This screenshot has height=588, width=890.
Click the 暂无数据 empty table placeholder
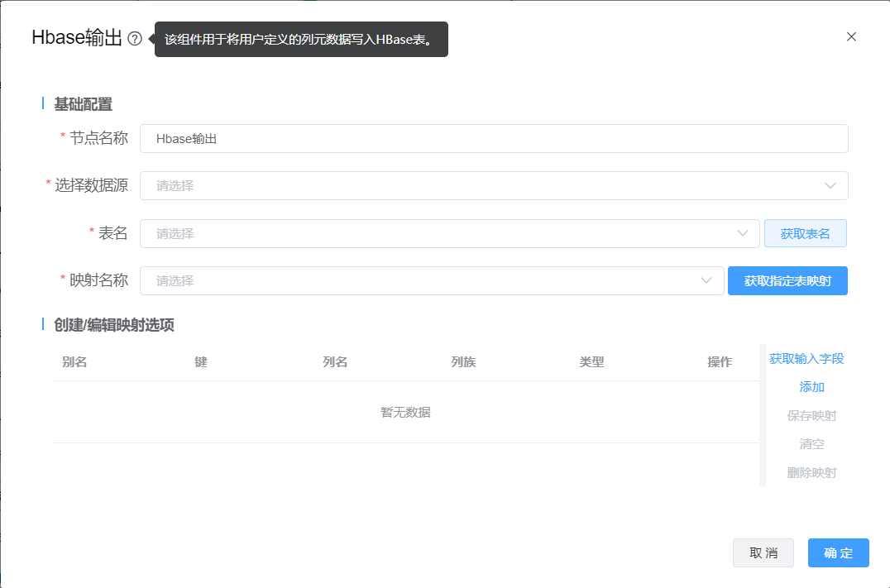[x=405, y=413]
